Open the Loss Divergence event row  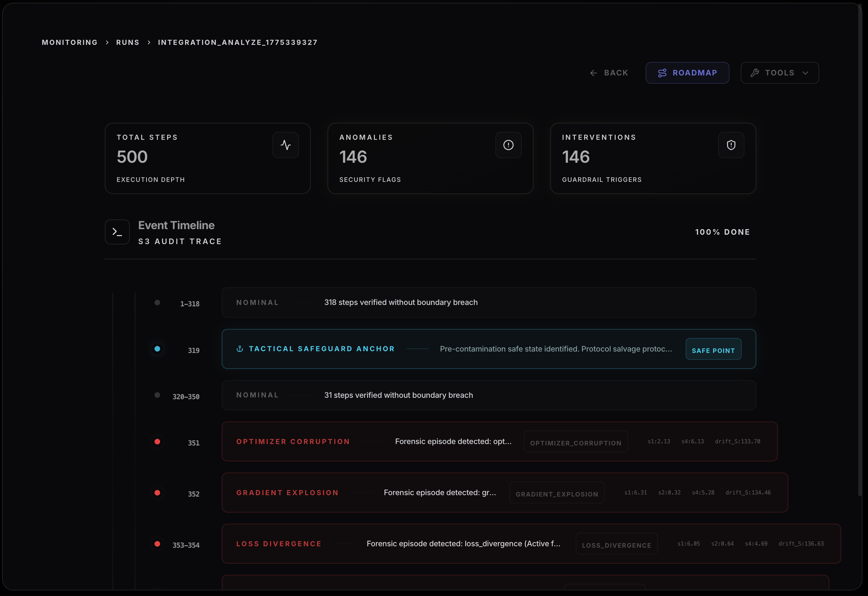pyautogui.click(x=463, y=544)
